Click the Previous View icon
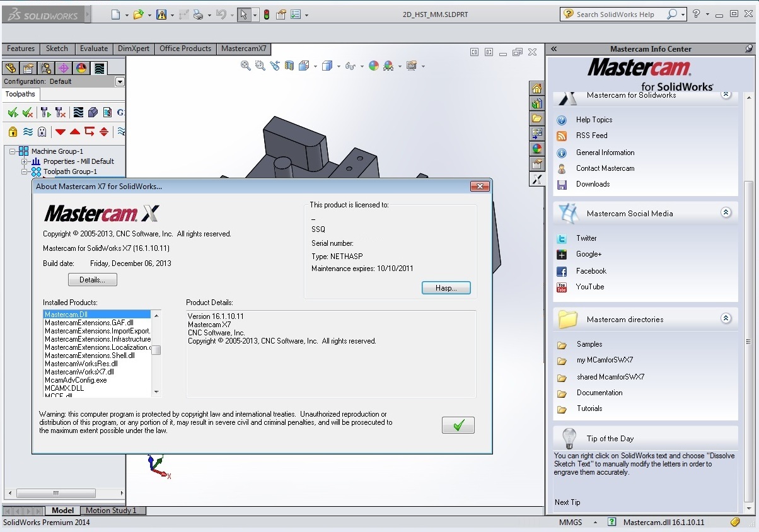Viewport: 759px width, 532px height. pos(275,66)
